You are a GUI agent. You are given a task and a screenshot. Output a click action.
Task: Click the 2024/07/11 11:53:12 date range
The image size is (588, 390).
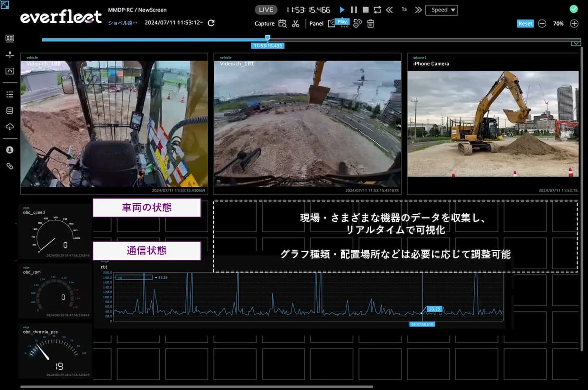[174, 23]
